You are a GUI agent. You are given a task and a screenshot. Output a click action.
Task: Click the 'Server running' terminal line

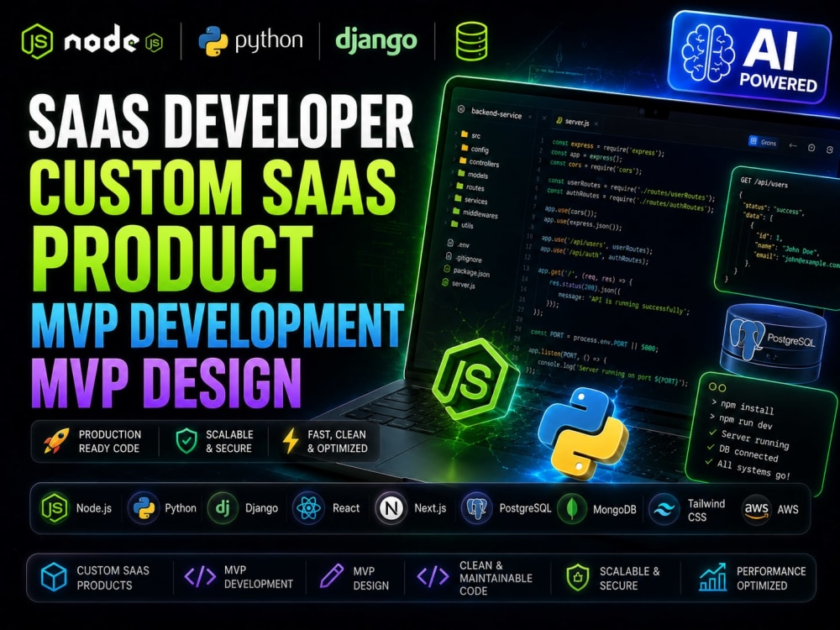tap(749, 438)
